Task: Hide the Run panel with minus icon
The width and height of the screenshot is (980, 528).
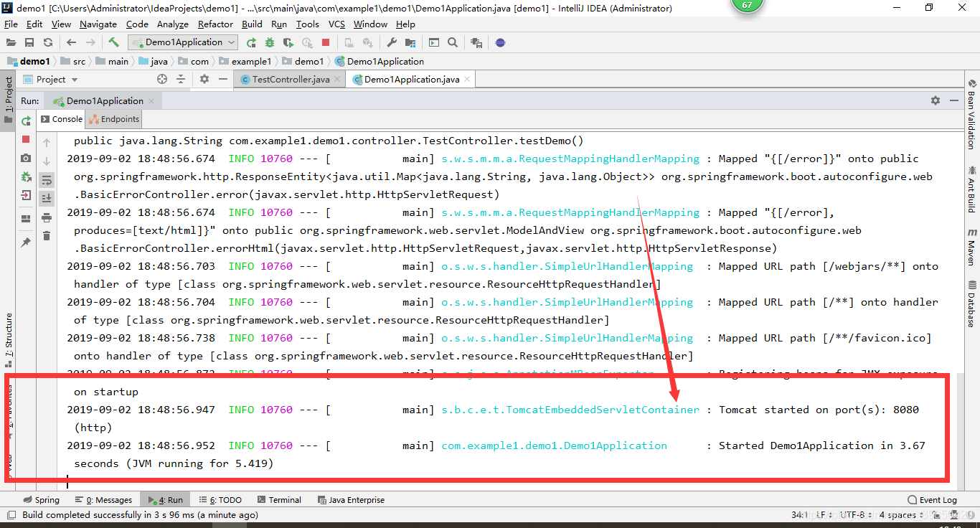Action: click(953, 101)
